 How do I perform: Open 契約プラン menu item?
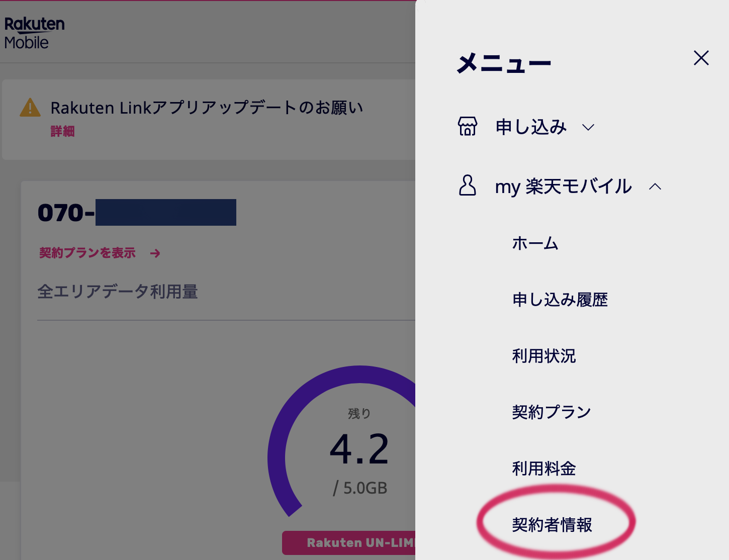(x=552, y=412)
